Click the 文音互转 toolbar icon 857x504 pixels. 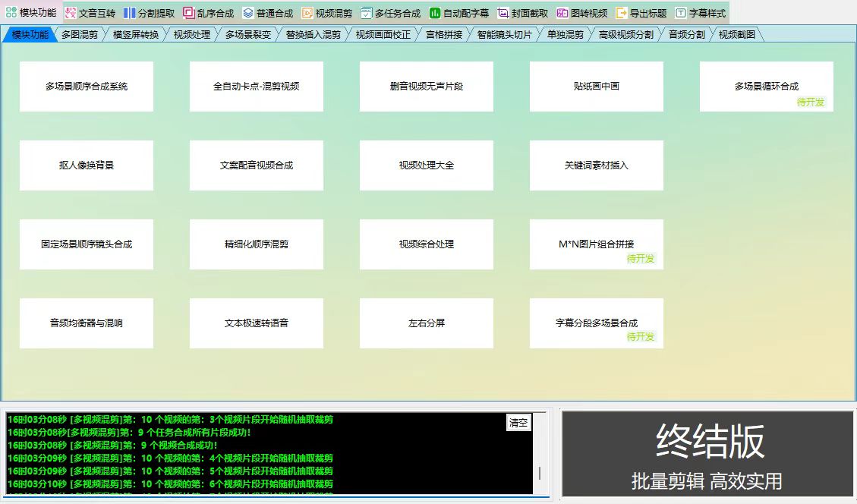pyautogui.click(x=71, y=13)
